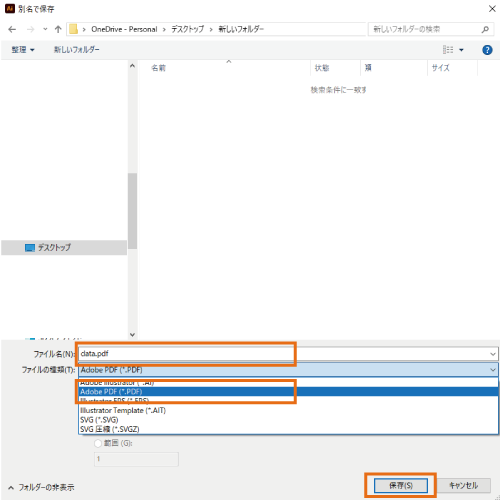Choose Adobe PDF (*.PDF) in list
The image size is (500, 500).
tap(288, 392)
